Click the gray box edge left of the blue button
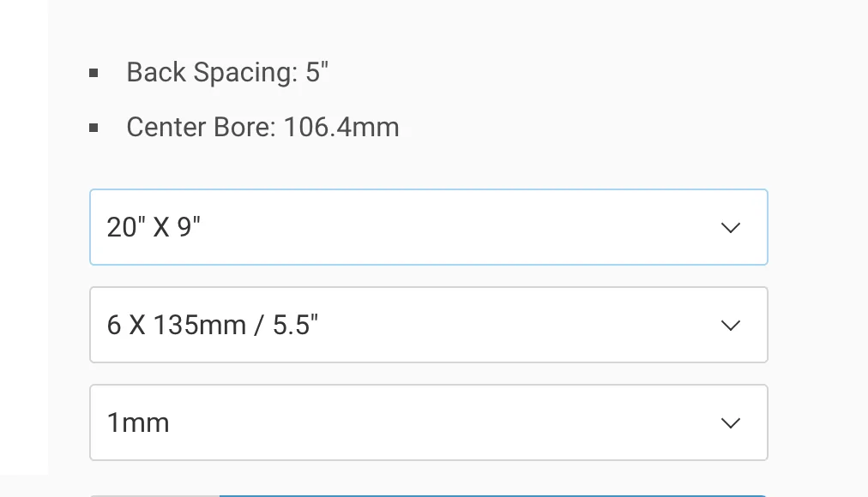Viewport: 868px width, 497px height. click(x=154, y=495)
